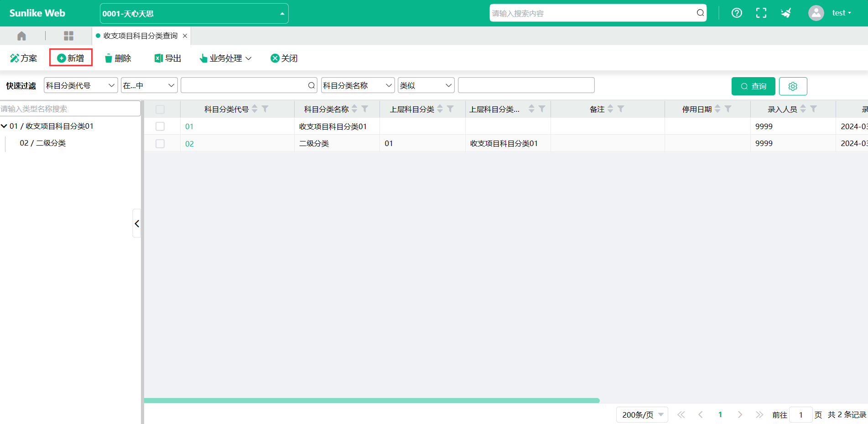
Task: Switch to 收支项目科目分类查询 tab
Action: click(x=140, y=36)
